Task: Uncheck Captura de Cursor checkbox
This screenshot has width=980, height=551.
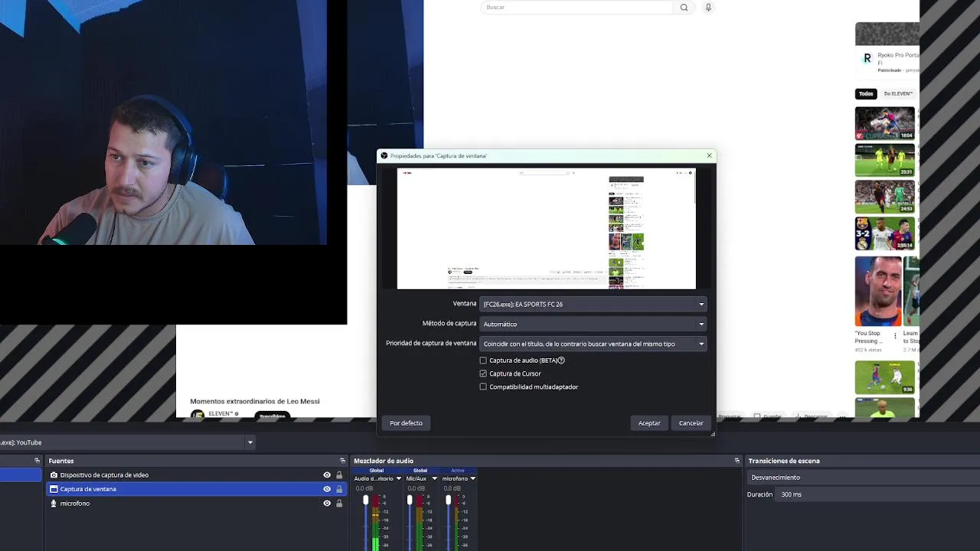Action: click(483, 373)
